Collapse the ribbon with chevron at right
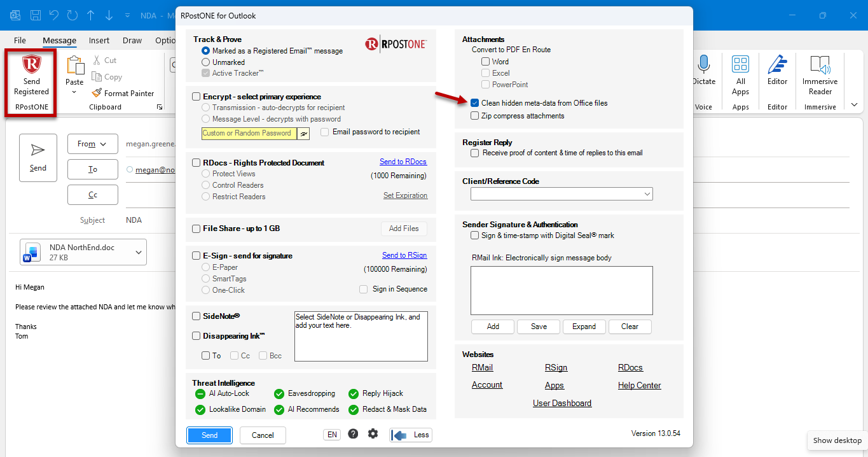This screenshot has height=457, width=868. point(854,105)
